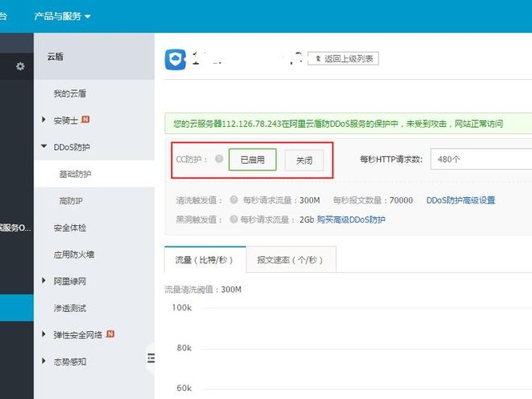Viewport: 532px width, 399px height.
Task: Click 弹性安全网络 menu label
Action: 77,335
